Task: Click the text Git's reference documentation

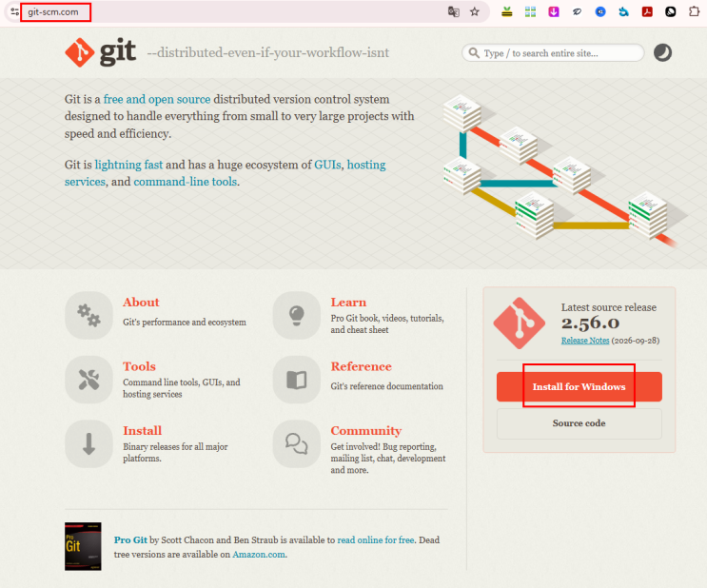Action: (x=386, y=386)
